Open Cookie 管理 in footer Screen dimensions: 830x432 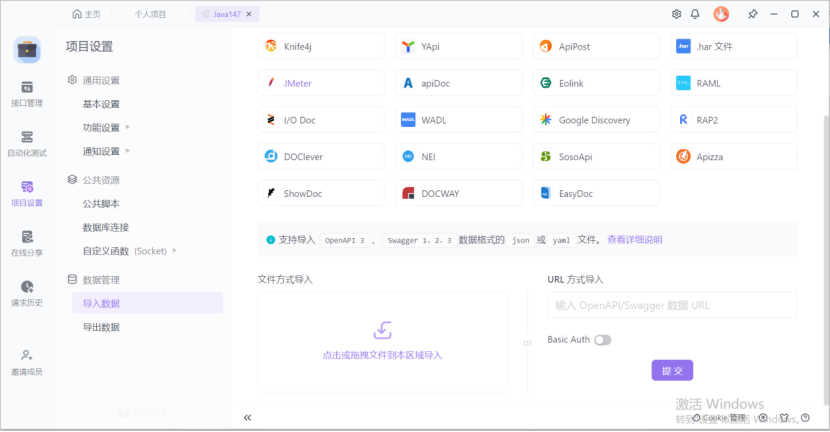[719, 418]
